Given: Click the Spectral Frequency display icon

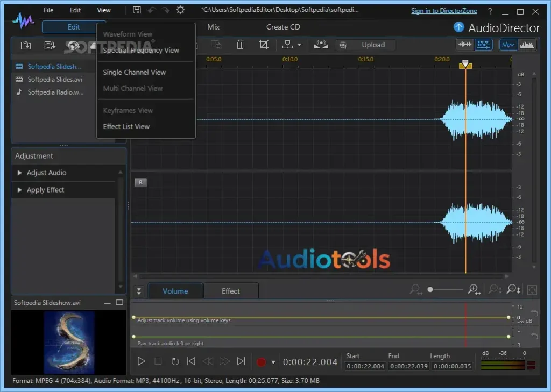Looking at the screenshot, I should pyautogui.click(x=527, y=45).
